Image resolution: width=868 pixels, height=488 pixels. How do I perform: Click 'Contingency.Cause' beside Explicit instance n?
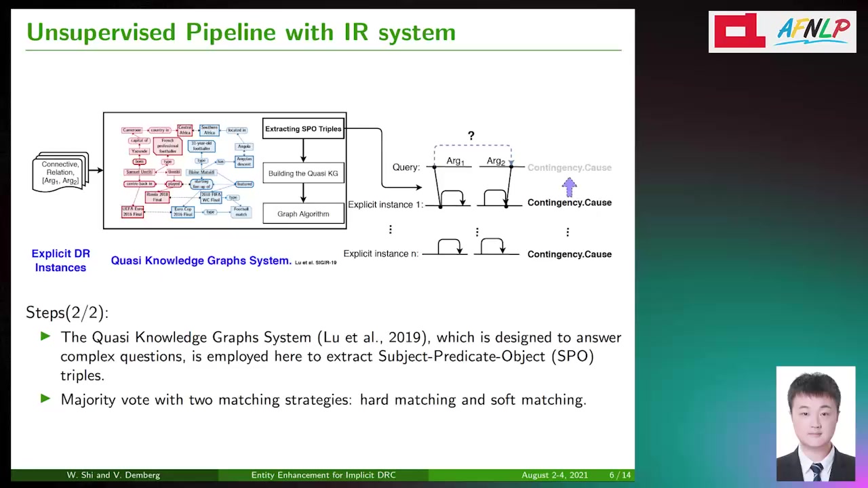click(x=570, y=254)
